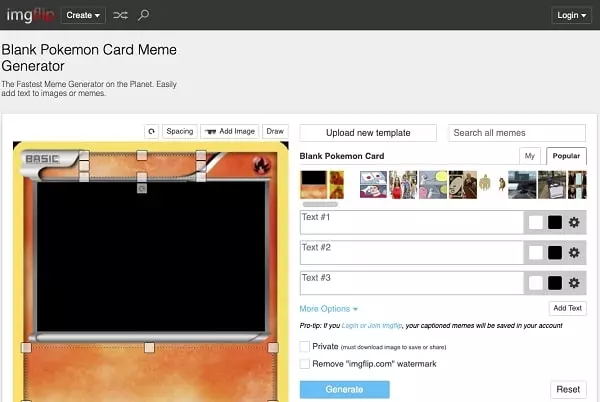Screen dimensions: 600x402
Task: Tick the Private checkbox
Action: (x=305, y=347)
